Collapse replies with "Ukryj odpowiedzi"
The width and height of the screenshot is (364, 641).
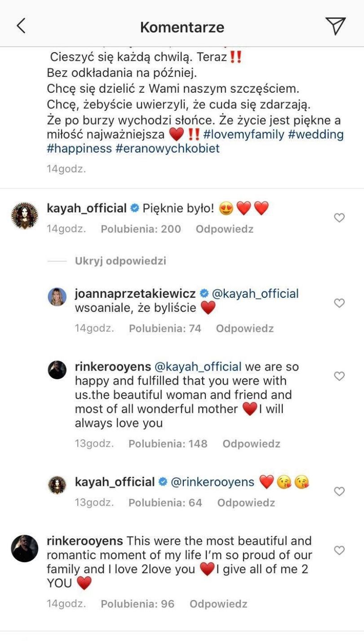pos(120,261)
